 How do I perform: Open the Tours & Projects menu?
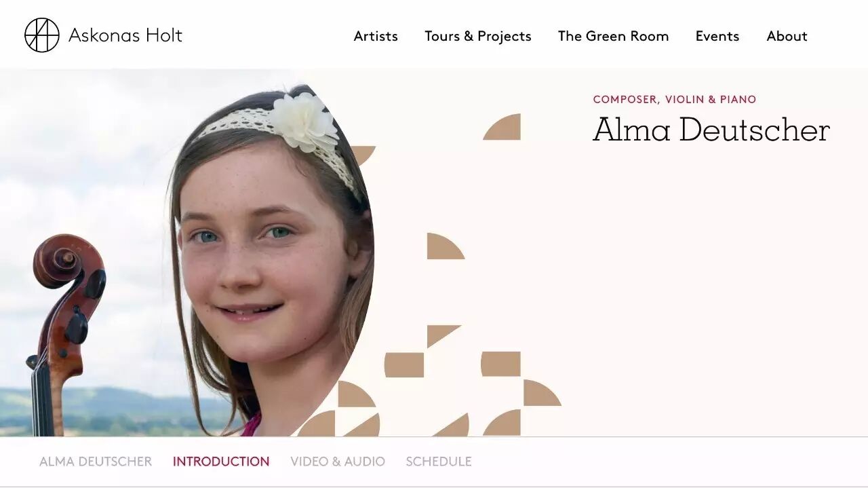(x=478, y=36)
